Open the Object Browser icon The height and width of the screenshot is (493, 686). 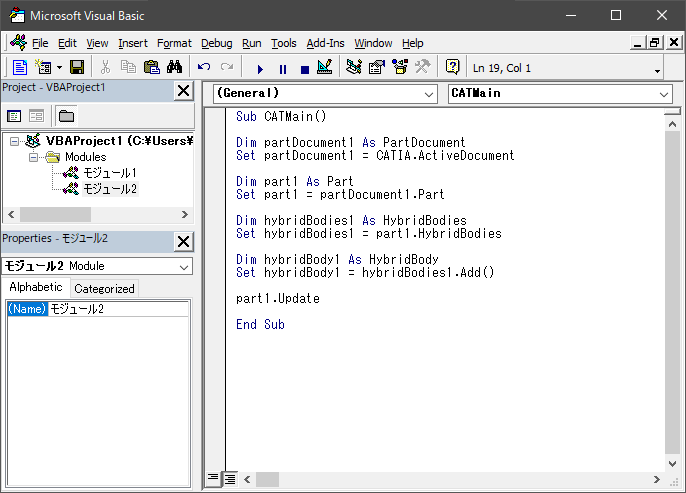400,67
